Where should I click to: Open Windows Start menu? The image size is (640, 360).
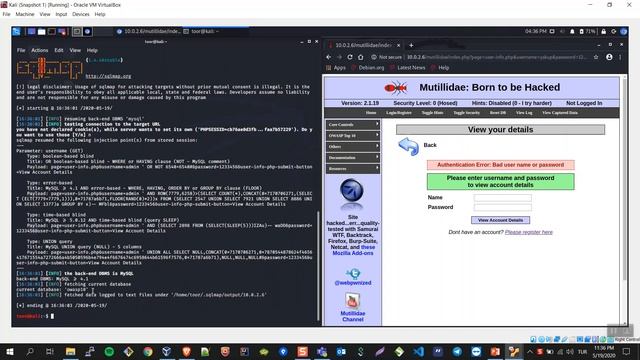point(9,351)
